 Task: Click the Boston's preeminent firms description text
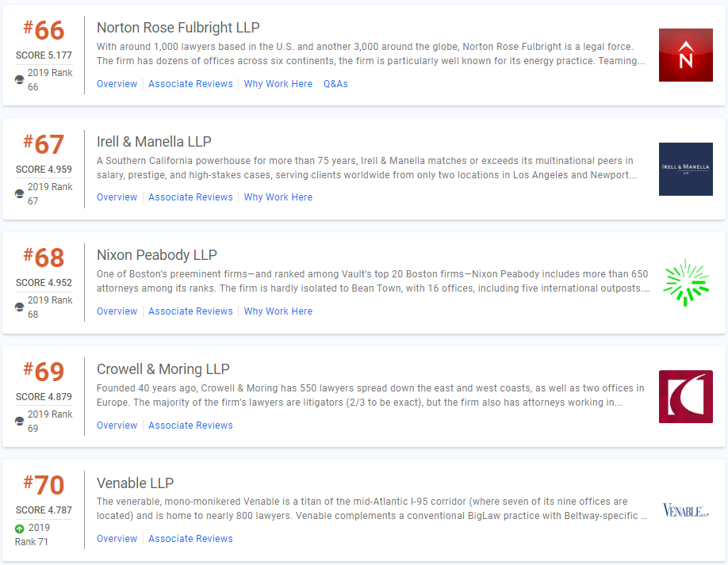373,281
